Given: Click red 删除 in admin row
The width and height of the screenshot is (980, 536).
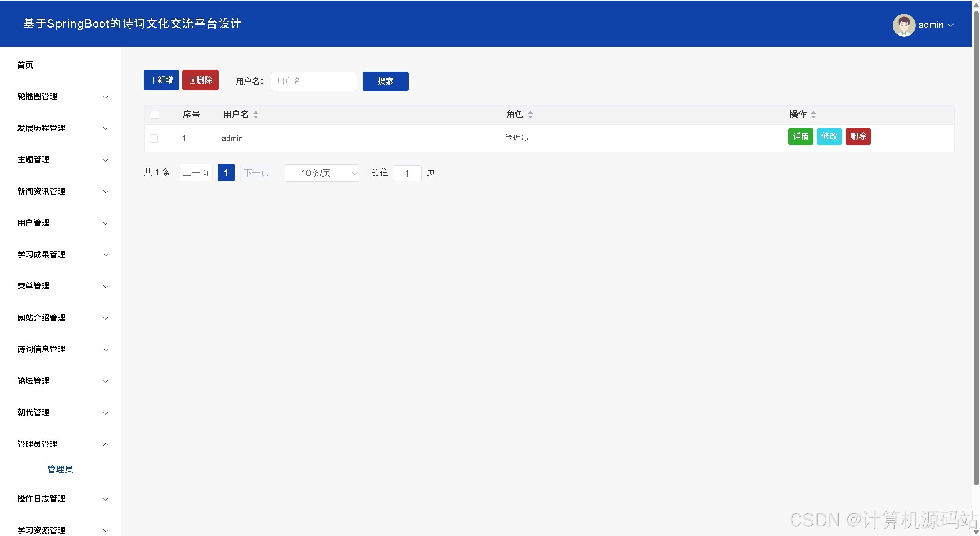Looking at the screenshot, I should coord(858,136).
